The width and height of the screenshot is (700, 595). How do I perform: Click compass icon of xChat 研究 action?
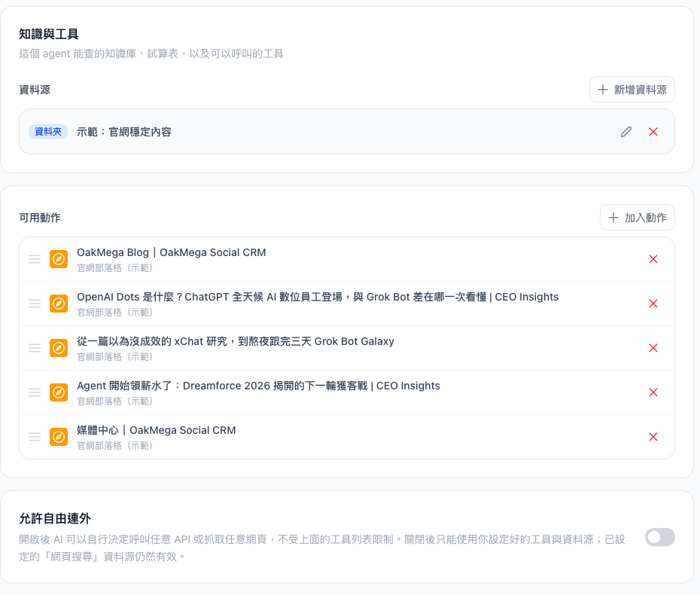[x=59, y=348]
